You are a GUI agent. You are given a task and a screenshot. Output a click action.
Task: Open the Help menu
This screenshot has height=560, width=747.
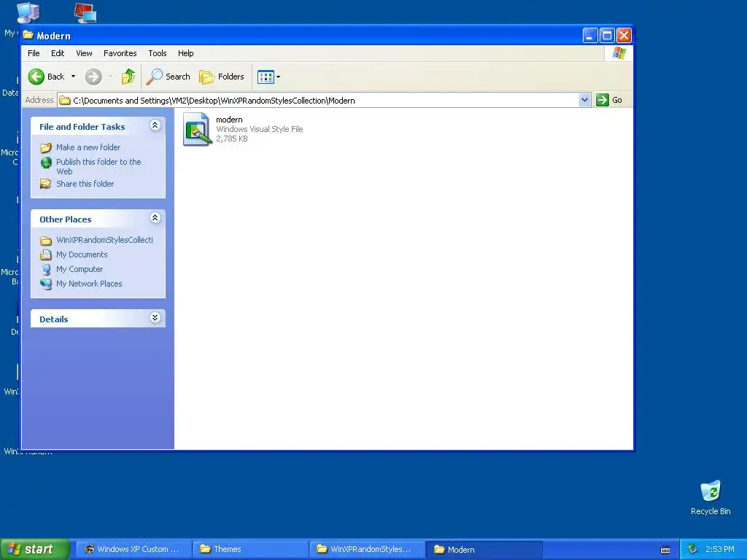(186, 53)
